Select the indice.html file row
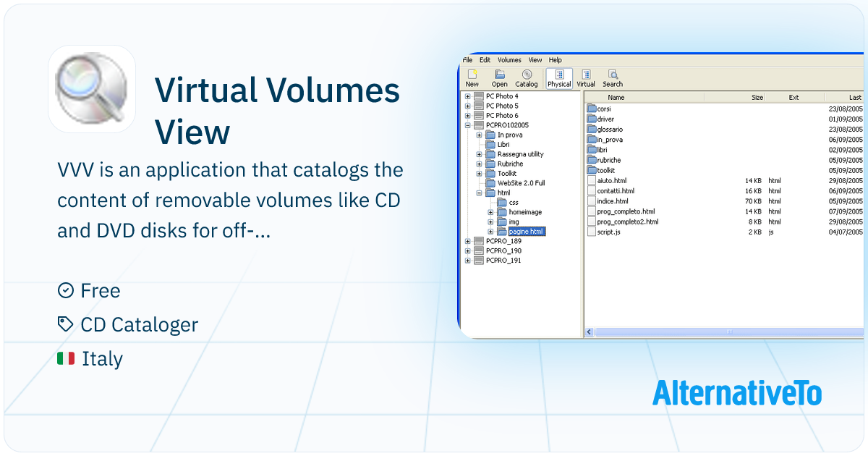This screenshot has width=868, height=456. point(725,201)
